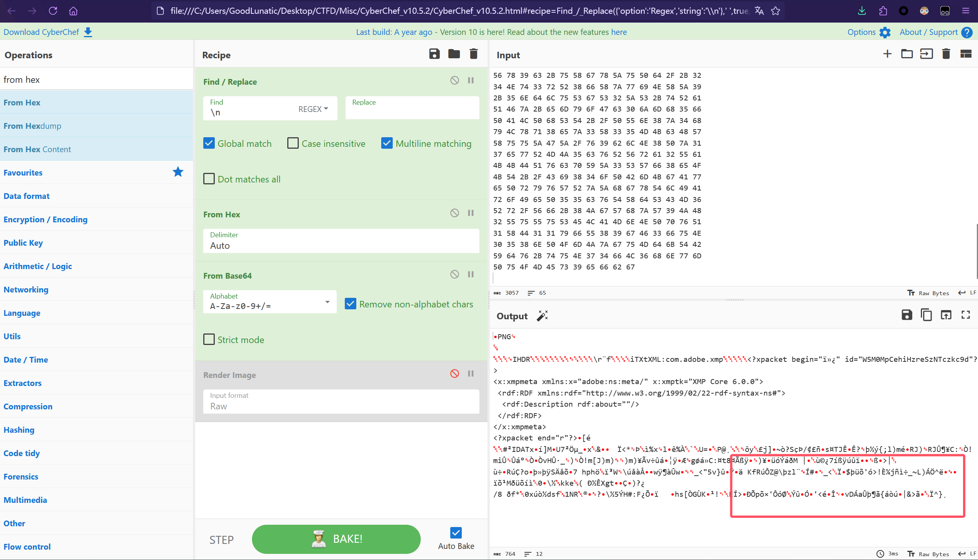Toggle Case insensitive checkbox
This screenshot has width=978, height=560.
[292, 143]
